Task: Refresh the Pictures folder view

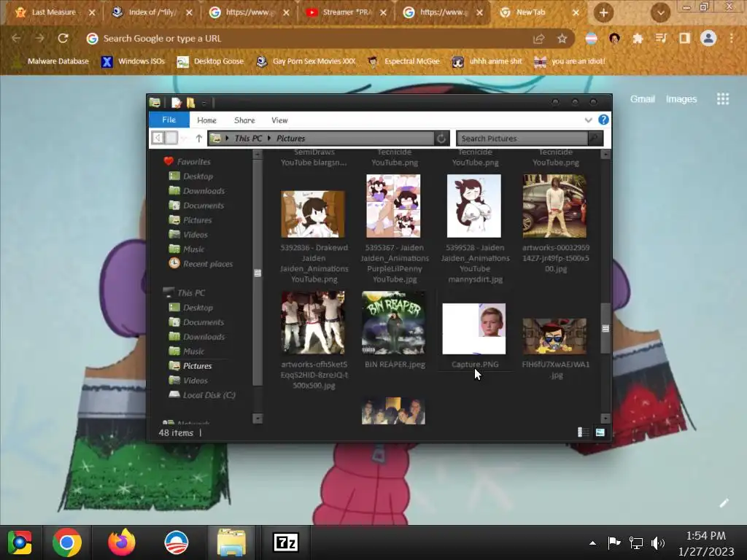Action: click(441, 138)
